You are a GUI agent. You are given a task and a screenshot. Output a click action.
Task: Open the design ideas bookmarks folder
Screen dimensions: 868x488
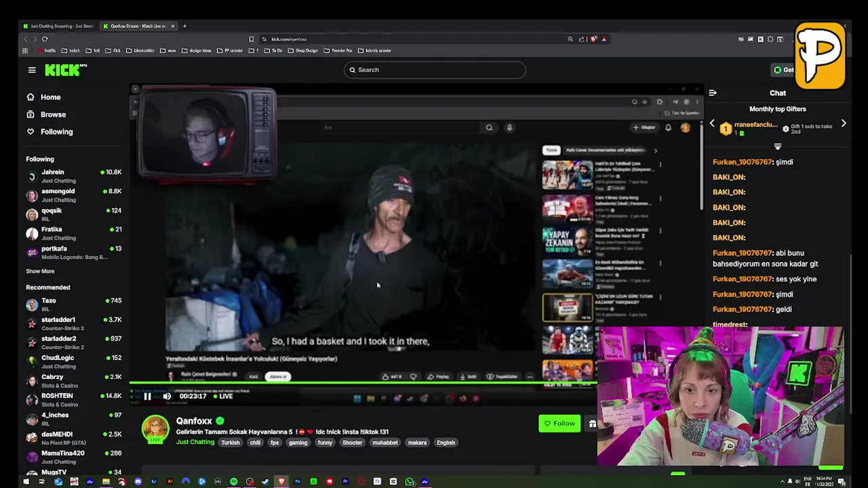tap(196, 50)
